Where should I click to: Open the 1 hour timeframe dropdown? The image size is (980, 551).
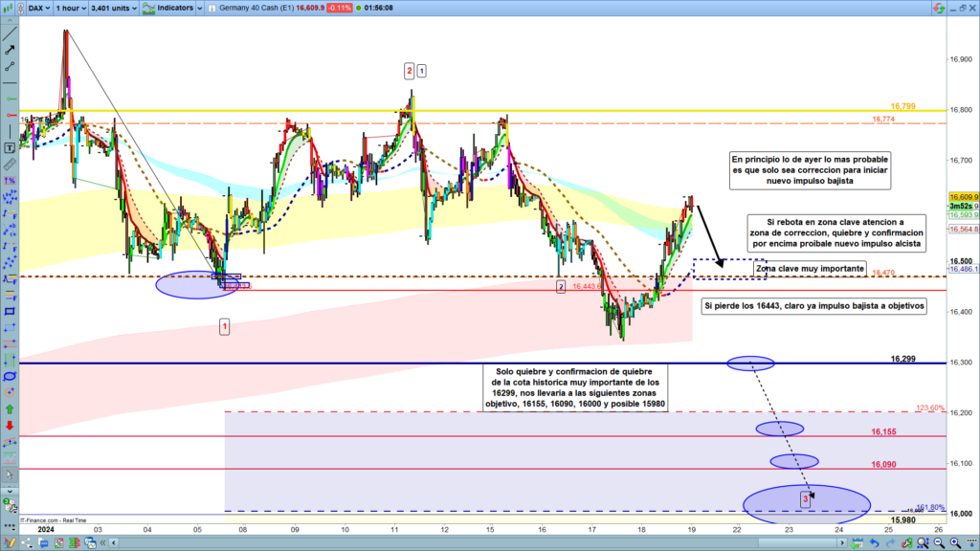coord(72,8)
